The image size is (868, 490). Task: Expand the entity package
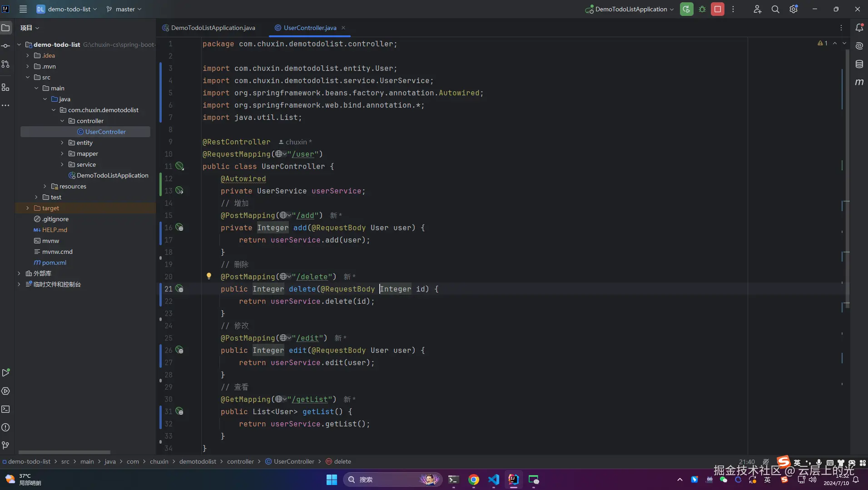pos(62,143)
